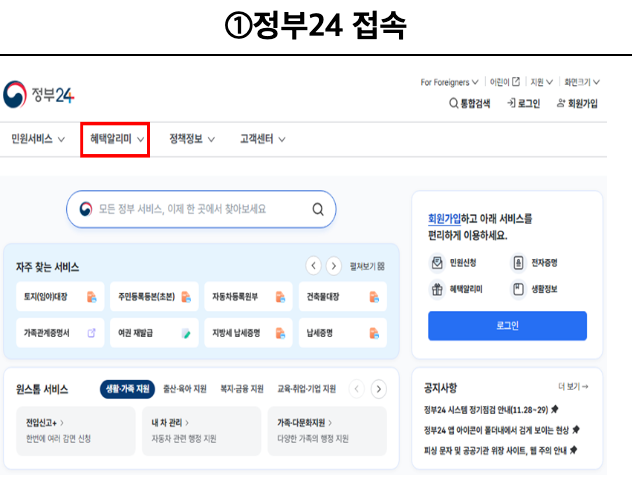Screen dimensions: 632x496
Task: Click previous arrow in 원스톱 서비스
Action: click(357, 389)
